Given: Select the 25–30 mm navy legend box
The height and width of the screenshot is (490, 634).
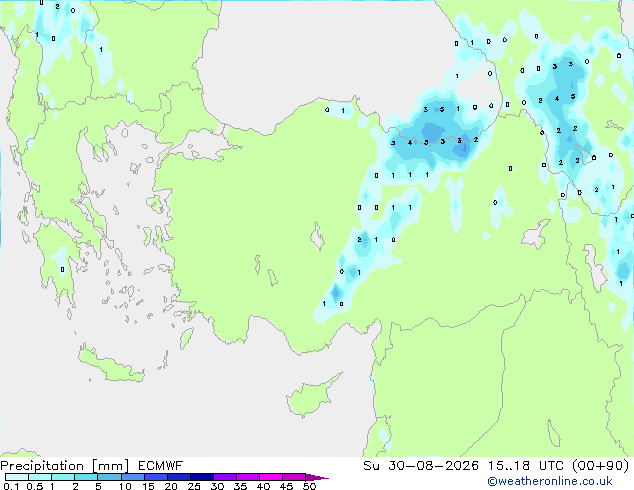Looking at the screenshot, I should pos(201,477).
